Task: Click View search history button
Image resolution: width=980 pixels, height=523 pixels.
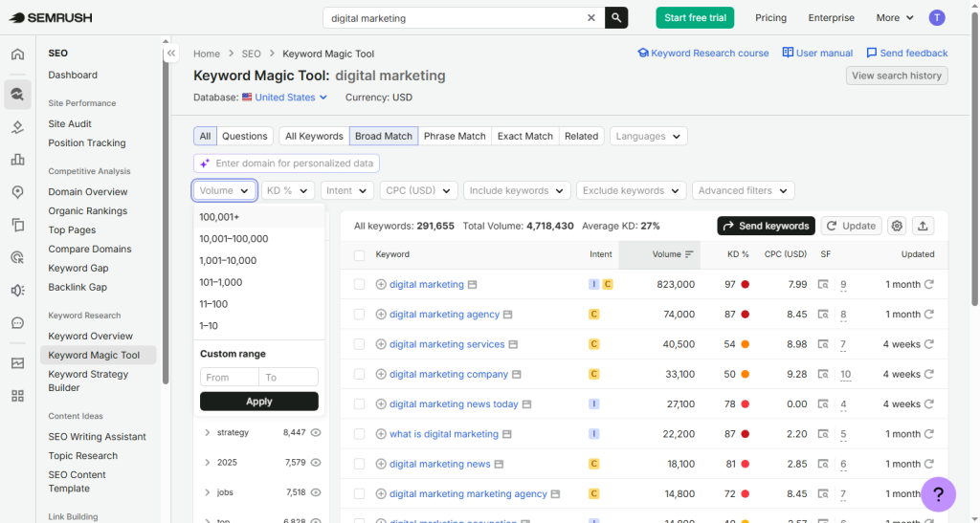Action: pos(896,76)
